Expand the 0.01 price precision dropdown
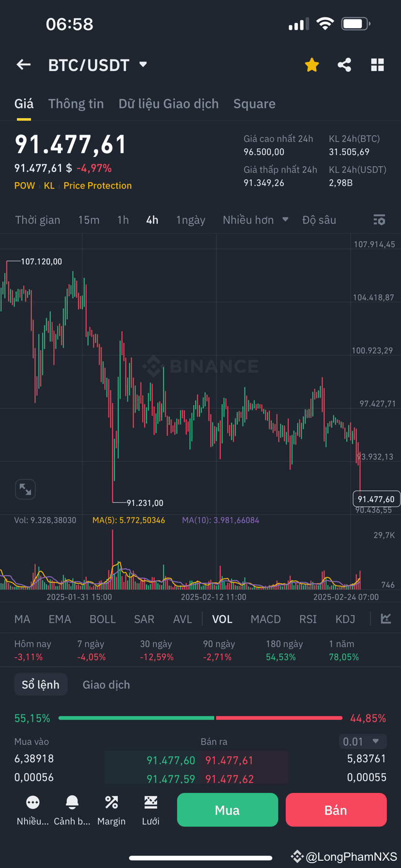Image resolution: width=401 pixels, height=868 pixels. (x=362, y=742)
